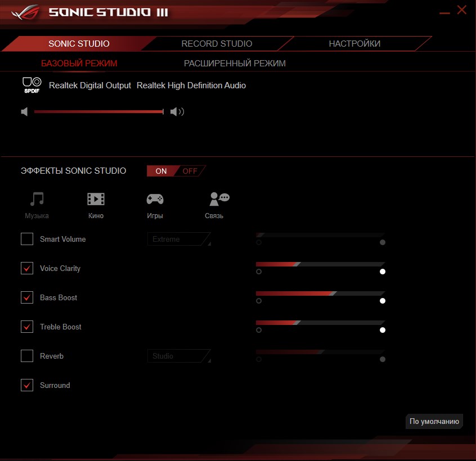Mute with the low volume speaker icon

[24, 112]
